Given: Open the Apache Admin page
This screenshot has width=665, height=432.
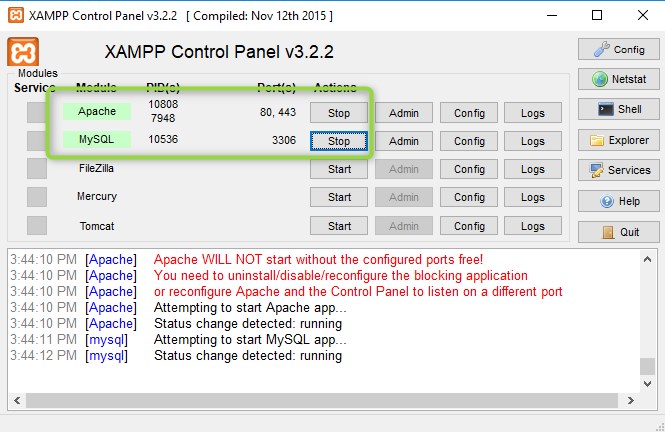Looking at the screenshot, I should (404, 113).
